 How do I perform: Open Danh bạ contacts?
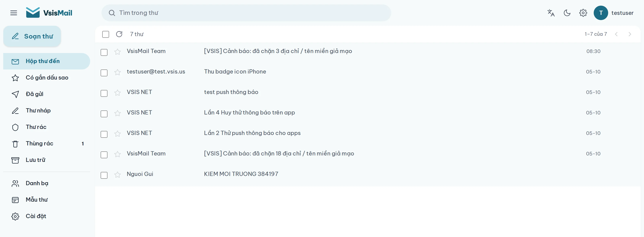tap(46, 183)
